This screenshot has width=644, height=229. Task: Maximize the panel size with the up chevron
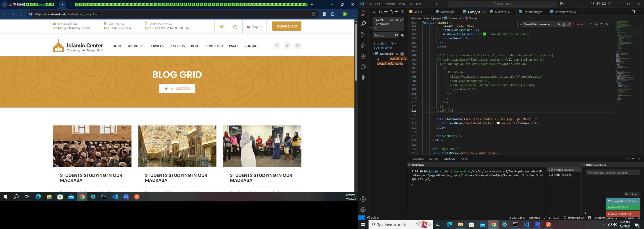tap(633, 159)
